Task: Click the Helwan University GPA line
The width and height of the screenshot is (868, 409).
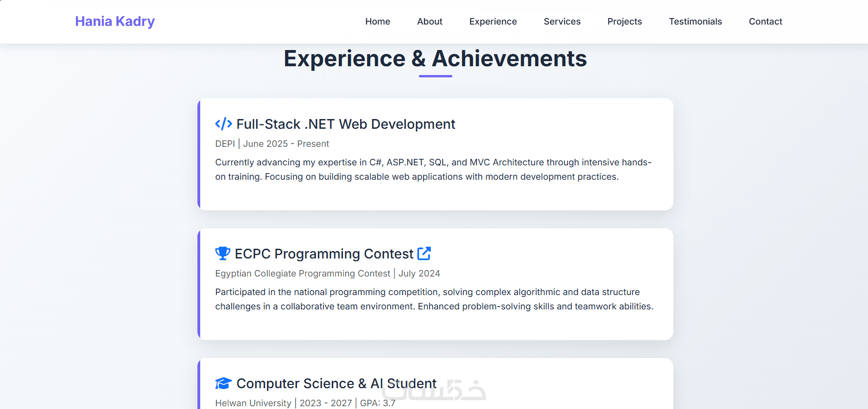Action: (305, 403)
